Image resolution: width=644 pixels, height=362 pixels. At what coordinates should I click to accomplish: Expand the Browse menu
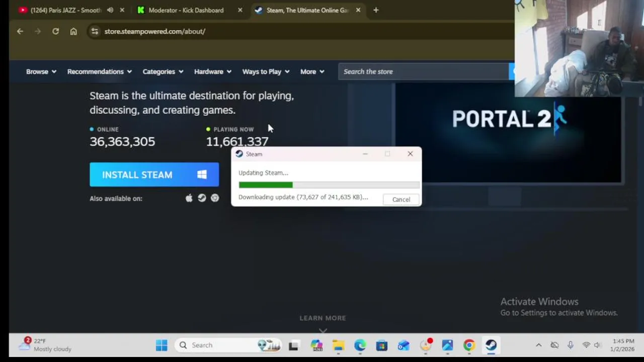[41, 71]
